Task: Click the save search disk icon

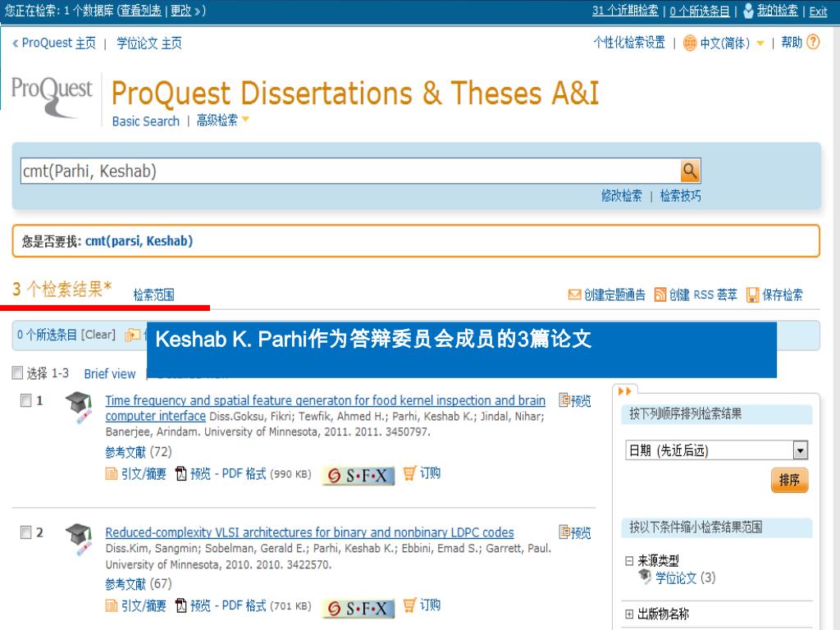Action: tap(753, 294)
